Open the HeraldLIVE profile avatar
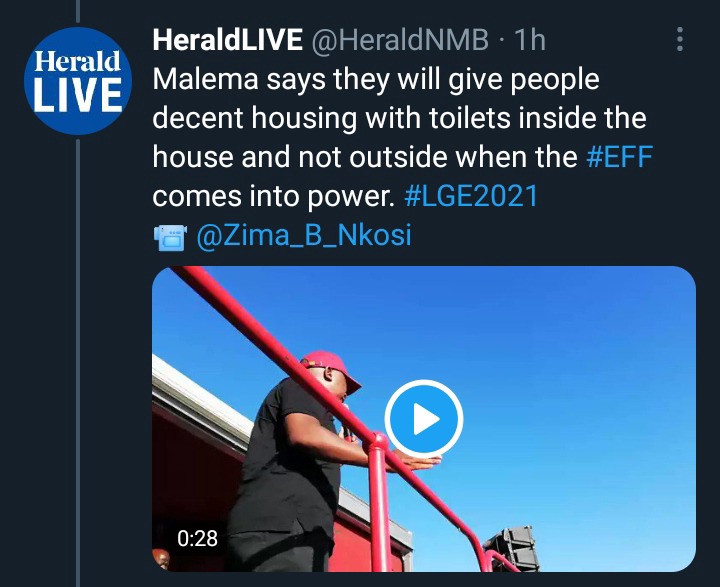 pyautogui.click(x=78, y=81)
